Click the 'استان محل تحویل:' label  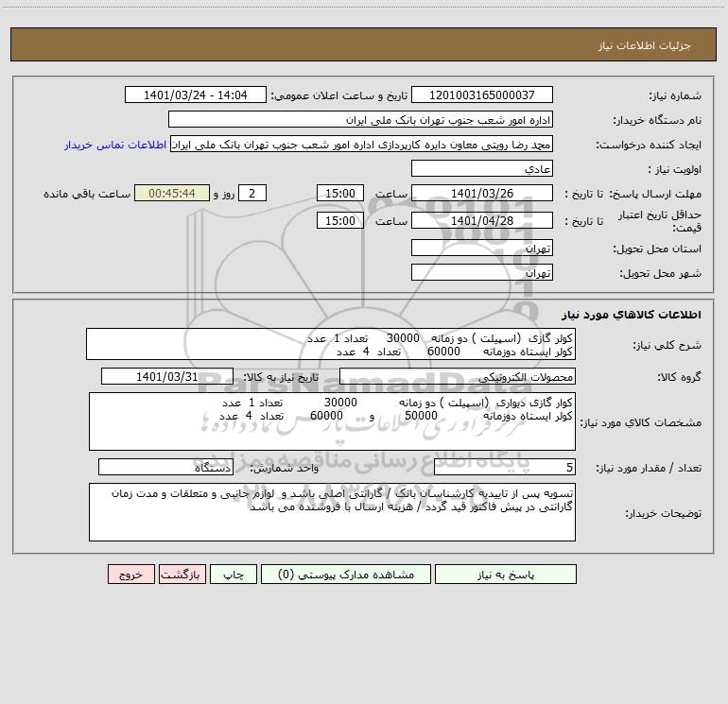(657, 249)
